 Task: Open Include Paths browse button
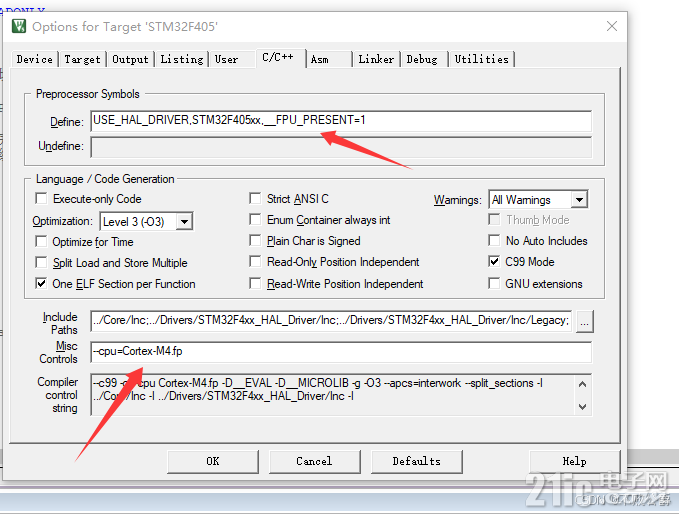(585, 321)
